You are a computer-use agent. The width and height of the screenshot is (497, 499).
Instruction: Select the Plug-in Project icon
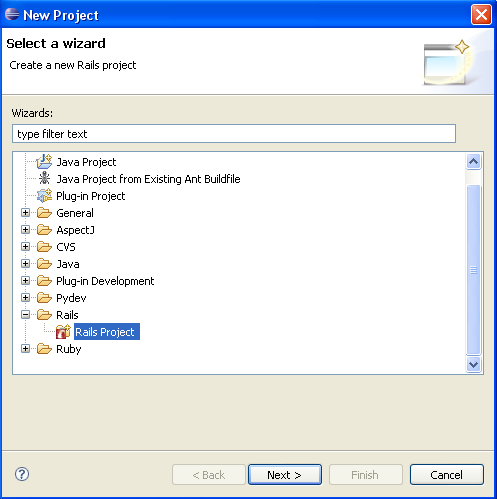pos(44,196)
